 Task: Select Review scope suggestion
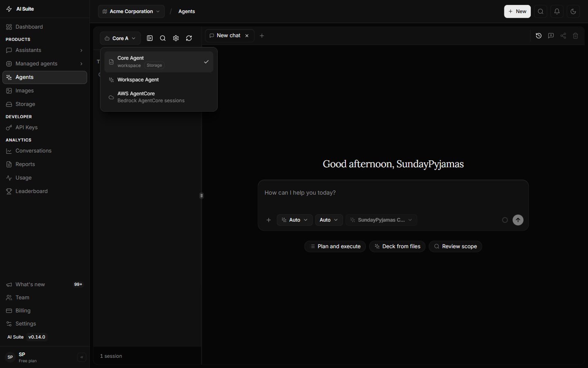click(455, 247)
